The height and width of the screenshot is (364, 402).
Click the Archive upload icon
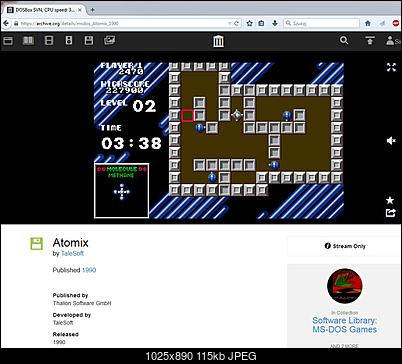[x=370, y=41]
